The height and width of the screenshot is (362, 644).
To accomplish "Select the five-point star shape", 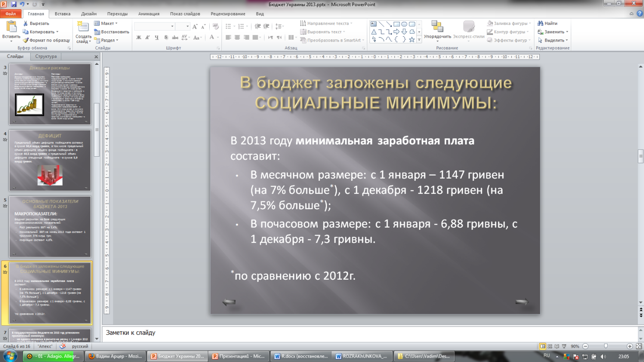I will coord(412,39).
